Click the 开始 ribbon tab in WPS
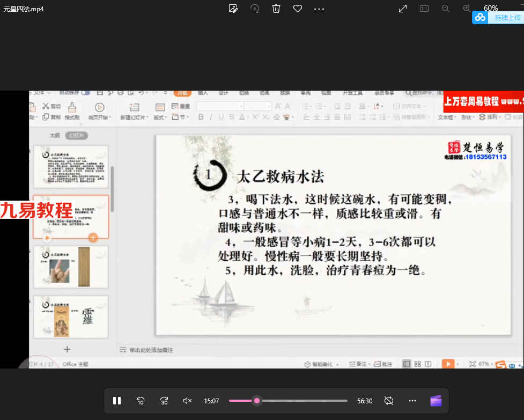This screenshot has width=524, height=420. pos(182,93)
